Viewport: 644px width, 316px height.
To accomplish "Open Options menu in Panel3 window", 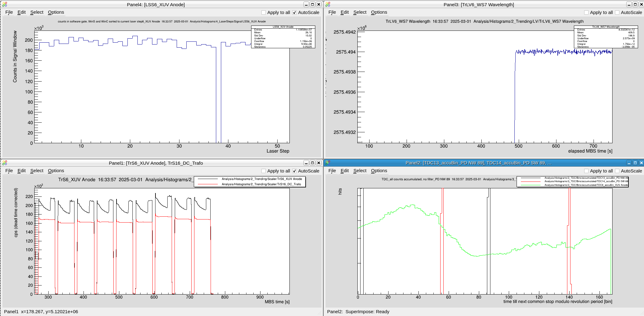I will point(379,12).
